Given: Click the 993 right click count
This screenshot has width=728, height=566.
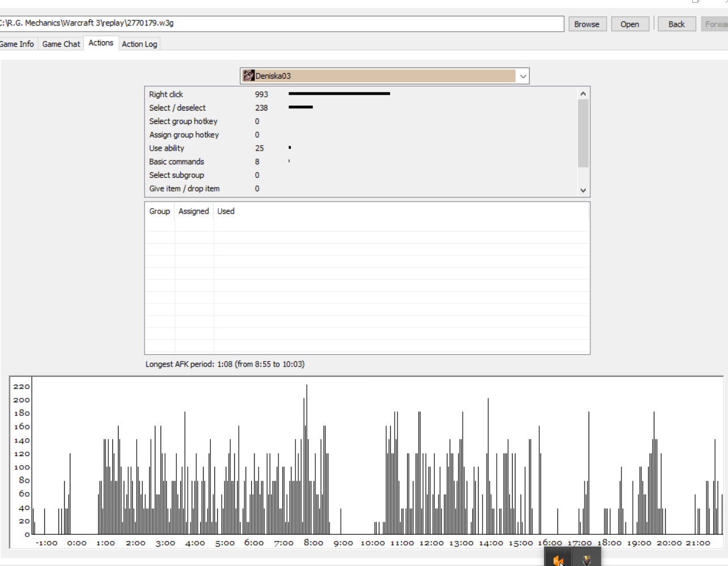Looking at the screenshot, I should point(261,94).
